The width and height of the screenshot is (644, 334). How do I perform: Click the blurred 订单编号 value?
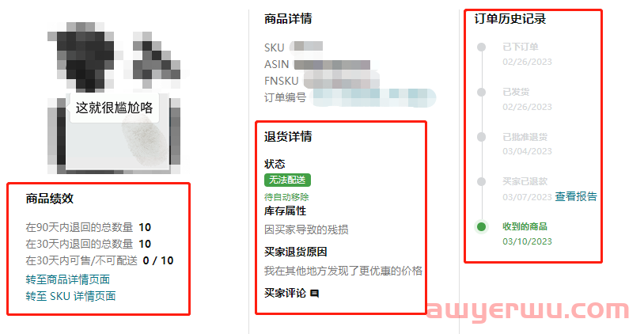[373, 98]
